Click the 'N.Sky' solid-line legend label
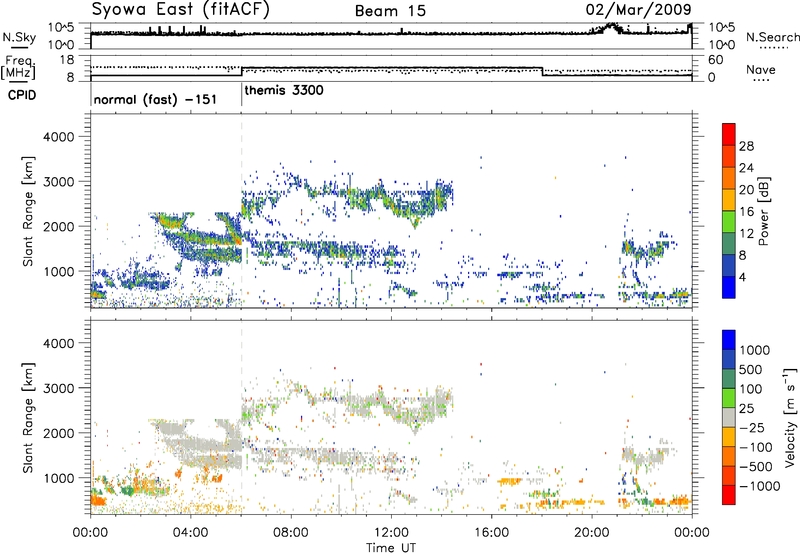Image resolution: width=800 pixels, height=554 pixels. pyautogui.click(x=19, y=37)
